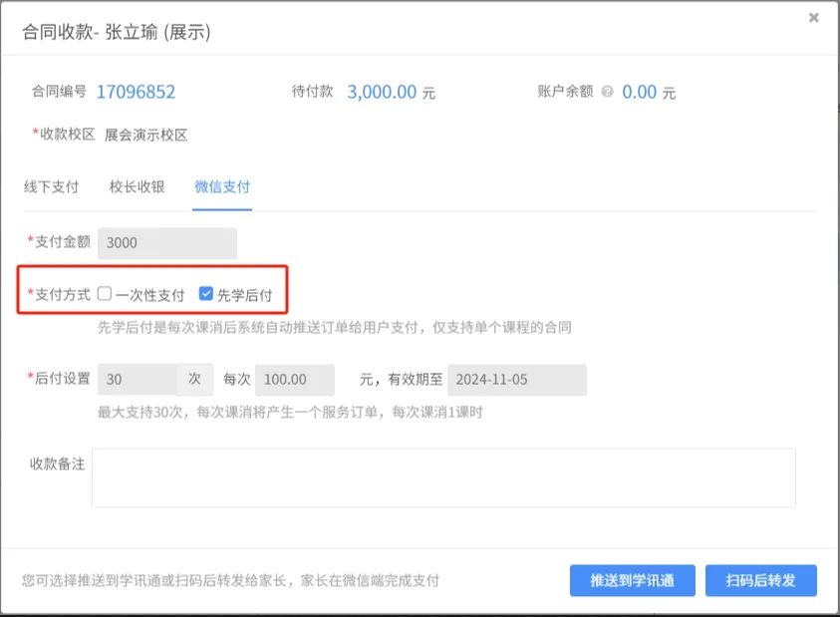The image size is (840, 617).
Task: Check the 一次性支付 checkbox
Action: coord(105,294)
